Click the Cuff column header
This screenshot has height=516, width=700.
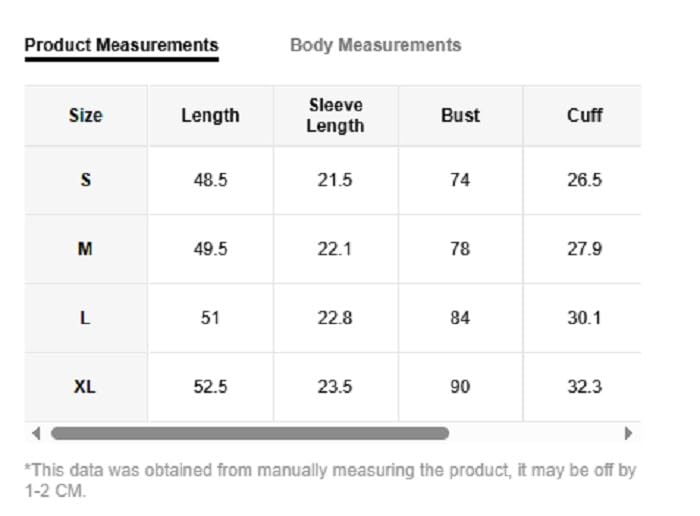click(584, 115)
